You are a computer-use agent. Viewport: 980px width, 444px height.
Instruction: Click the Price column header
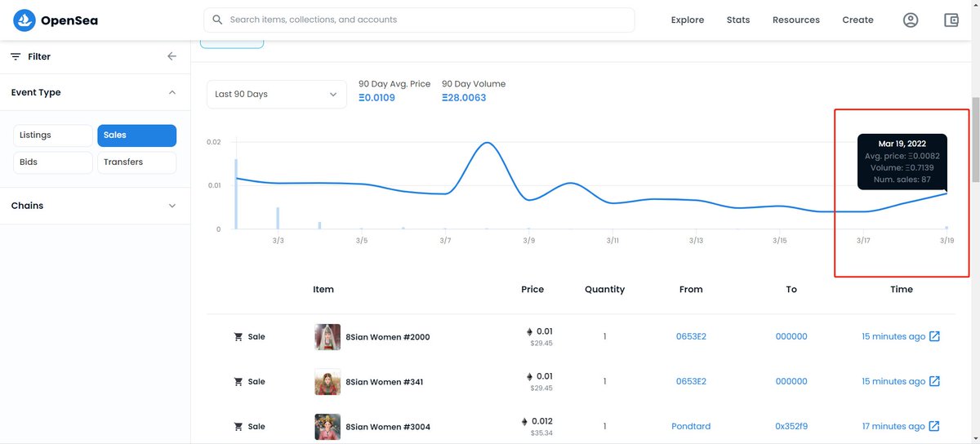pos(532,289)
